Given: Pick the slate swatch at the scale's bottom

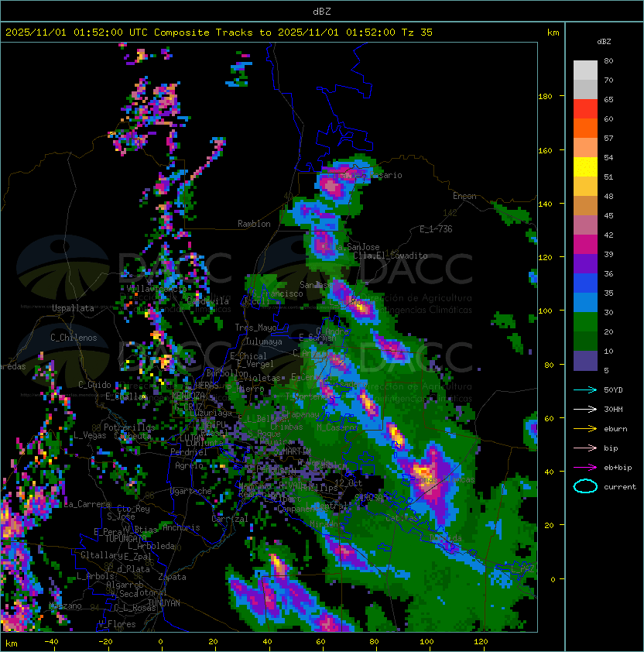Looking at the screenshot, I should pyautogui.click(x=585, y=361).
